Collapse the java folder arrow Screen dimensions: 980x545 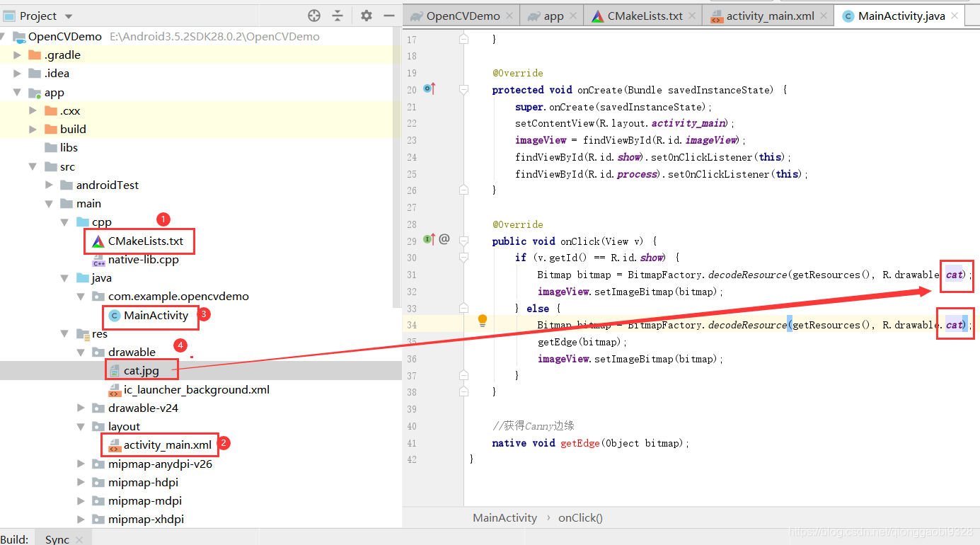click(x=65, y=278)
